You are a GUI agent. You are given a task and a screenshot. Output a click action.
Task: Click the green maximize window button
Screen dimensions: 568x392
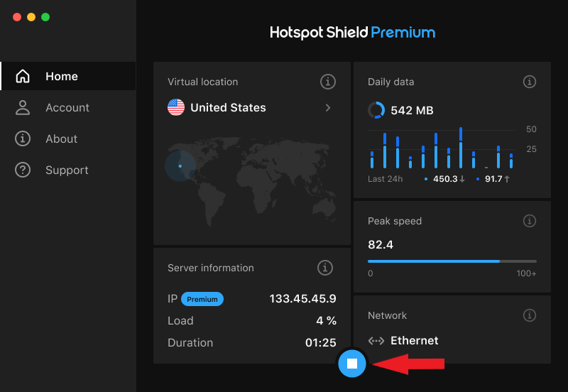pos(45,17)
